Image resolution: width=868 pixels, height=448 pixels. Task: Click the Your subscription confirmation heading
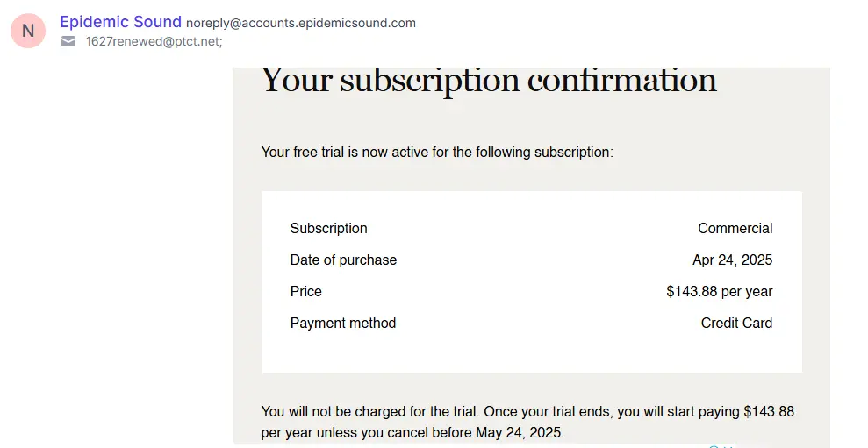tap(489, 80)
